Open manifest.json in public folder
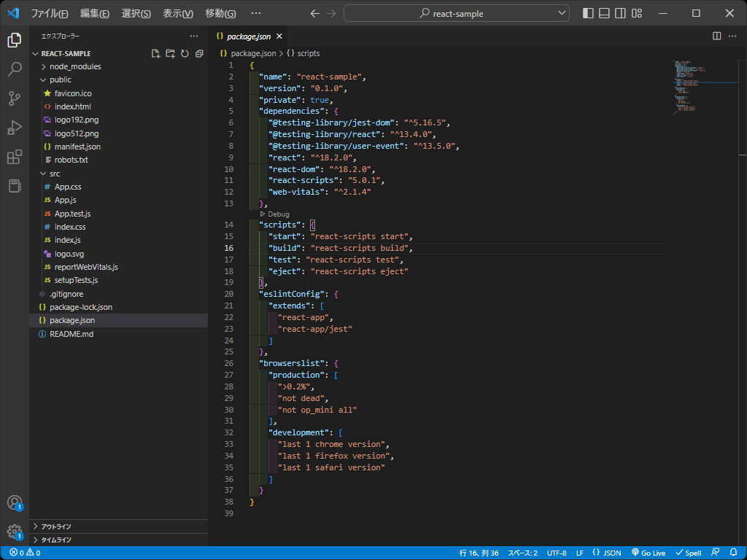The image size is (747, 560). pos(118,147)
